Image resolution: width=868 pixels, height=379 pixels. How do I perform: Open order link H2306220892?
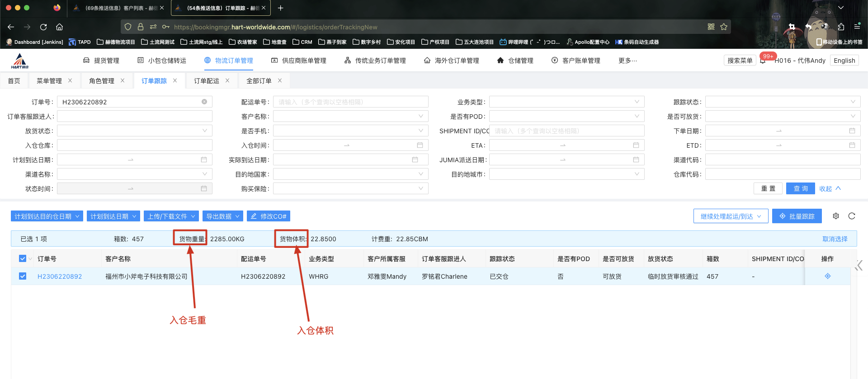pyautogui.click(x=60, y=276)
